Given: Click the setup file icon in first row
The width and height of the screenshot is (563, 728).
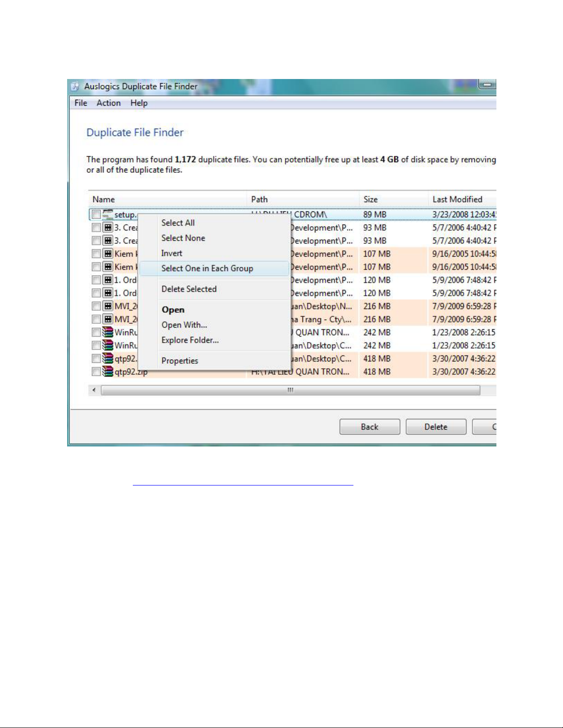Looking at the screenshot, I should coord(108,214).
